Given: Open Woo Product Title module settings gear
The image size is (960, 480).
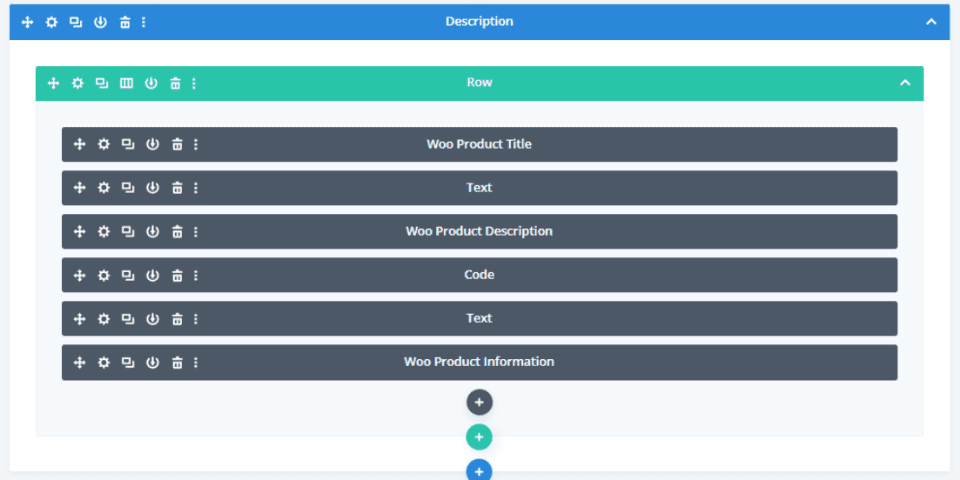Looking at the screenshot, I should click(103, 144).
